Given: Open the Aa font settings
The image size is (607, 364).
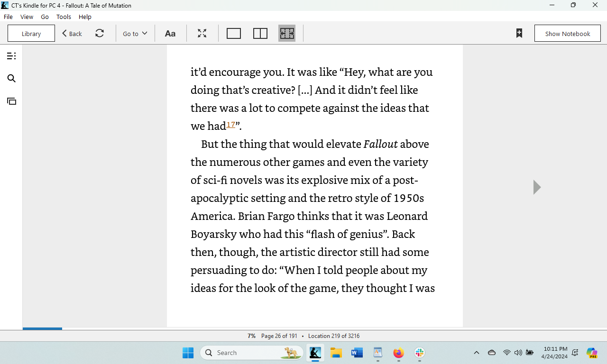Looking at the screenshot, I should pos(170,34).
